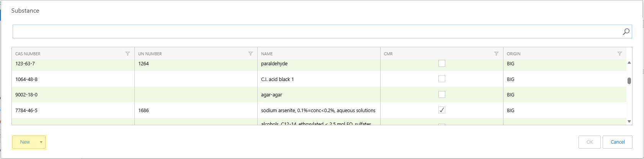Uncheck CMR for sodium arsenite
Image resolution: width=644 pixels, height=159 pixels.
[x=441, y=110]
